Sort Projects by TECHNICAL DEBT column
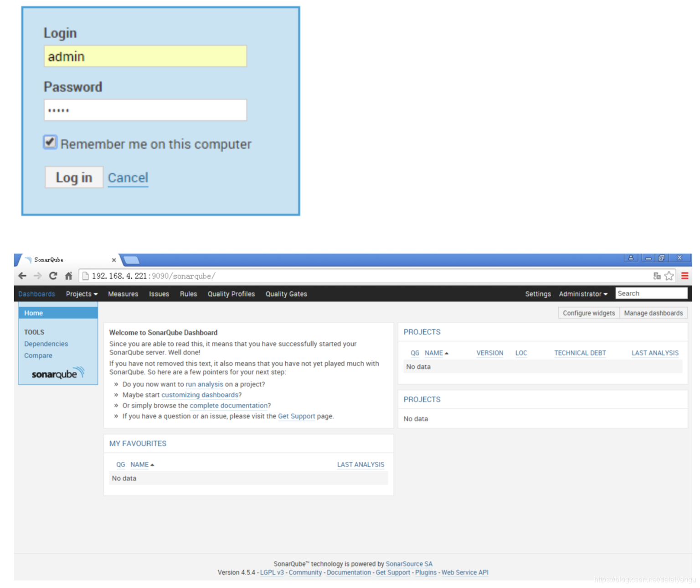The image size is (700, 588). (580, 353)
